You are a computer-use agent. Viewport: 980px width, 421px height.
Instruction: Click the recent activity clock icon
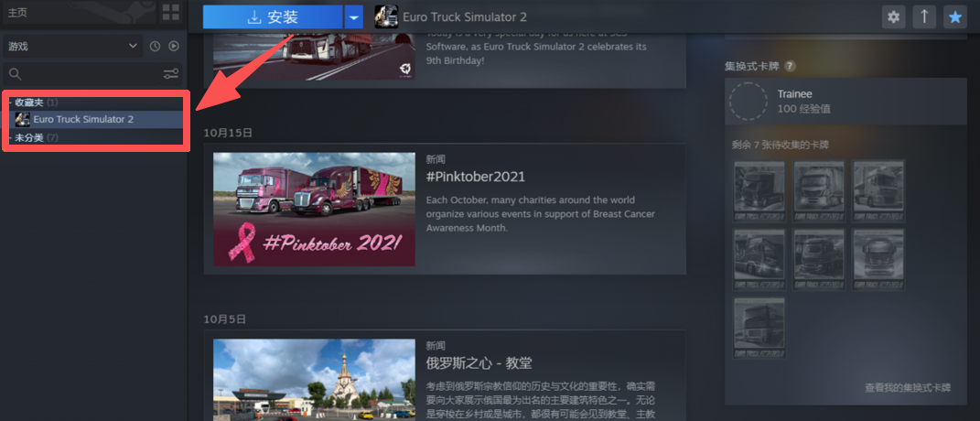click(155, 47)
